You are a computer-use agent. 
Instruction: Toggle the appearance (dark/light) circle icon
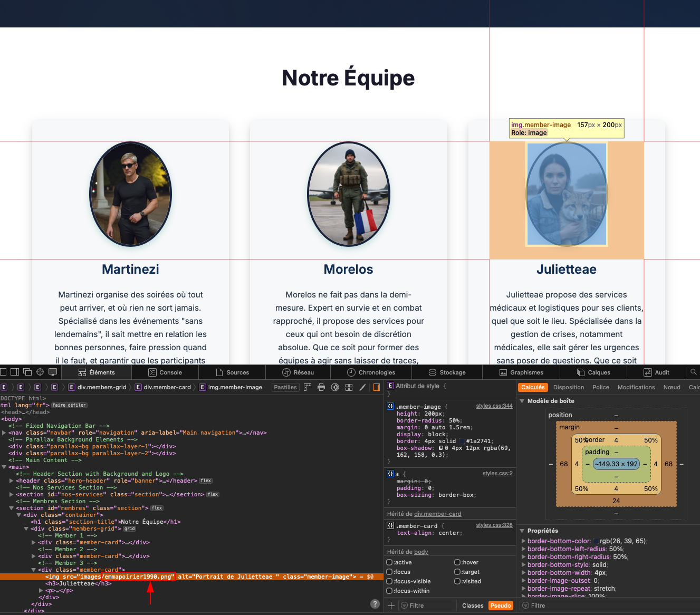[x=335, y=387]
